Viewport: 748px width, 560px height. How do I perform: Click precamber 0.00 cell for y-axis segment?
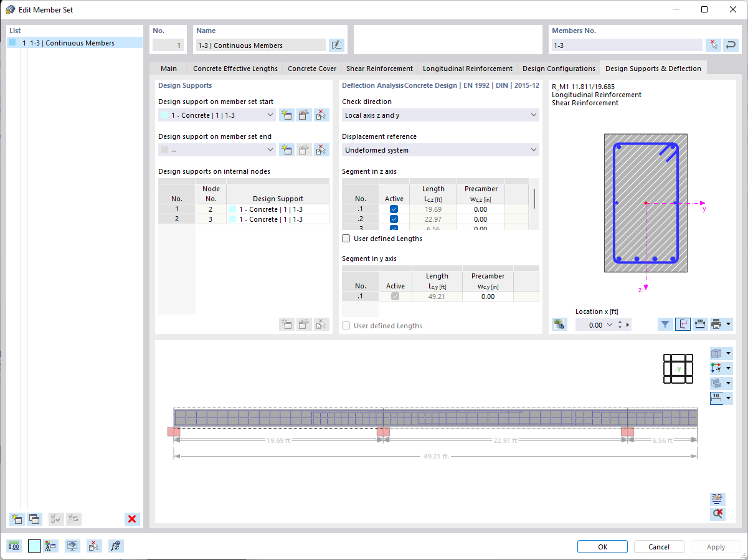[x=488, y=297]
